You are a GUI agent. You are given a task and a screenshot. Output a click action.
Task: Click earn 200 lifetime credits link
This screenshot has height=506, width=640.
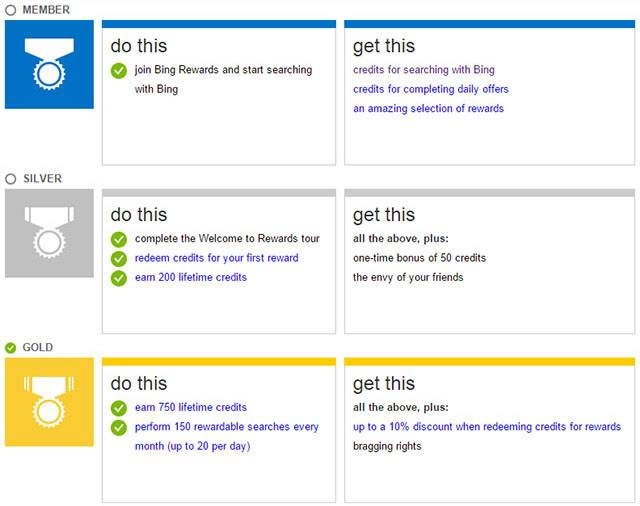click(x=190, y=277)
